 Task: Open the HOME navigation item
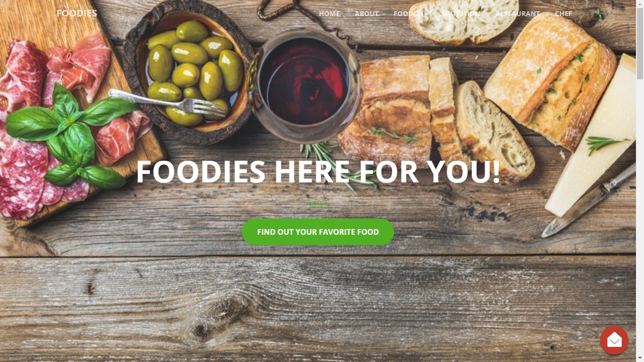coord(329,14)
